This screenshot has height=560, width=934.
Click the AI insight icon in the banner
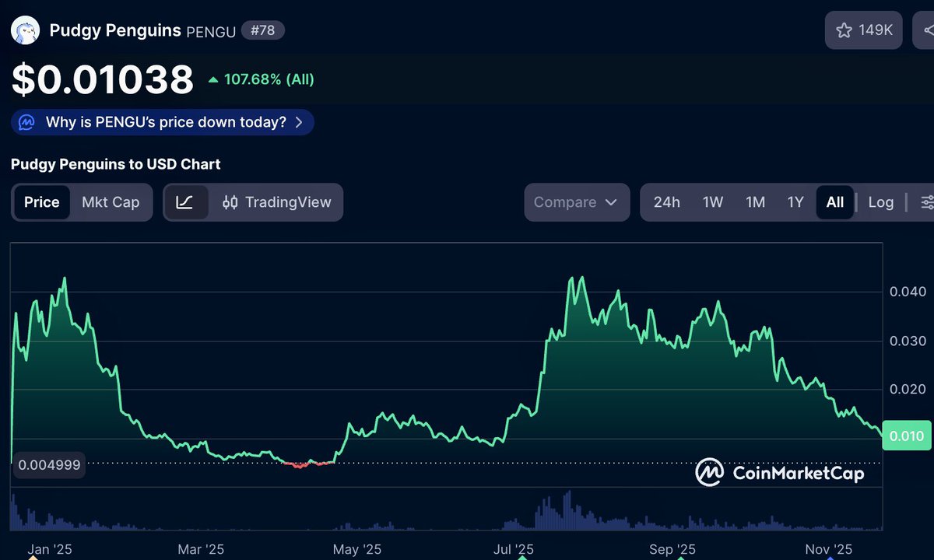click(x=27, y=122)
